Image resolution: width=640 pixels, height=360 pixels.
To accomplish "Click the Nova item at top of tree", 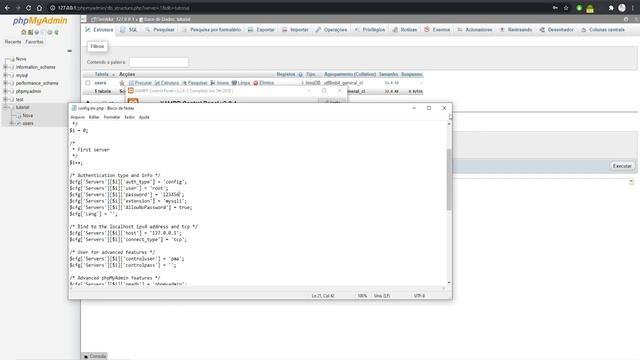I will coord(21,59).
